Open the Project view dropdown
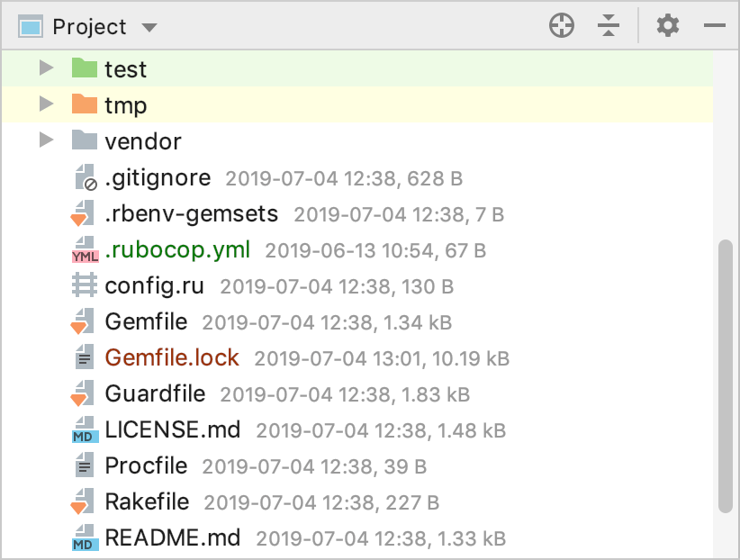Viewport: 740px width, 560px height. tap(149, 27)
